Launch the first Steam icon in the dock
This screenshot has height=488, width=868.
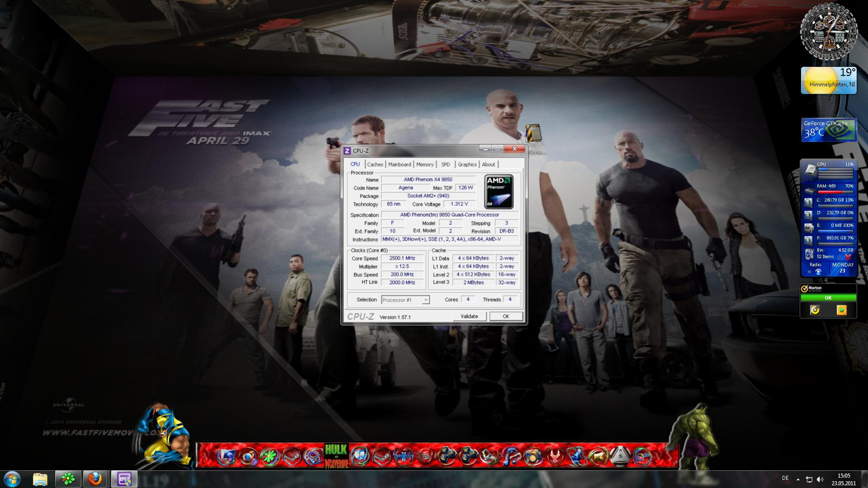coord(292,456)
